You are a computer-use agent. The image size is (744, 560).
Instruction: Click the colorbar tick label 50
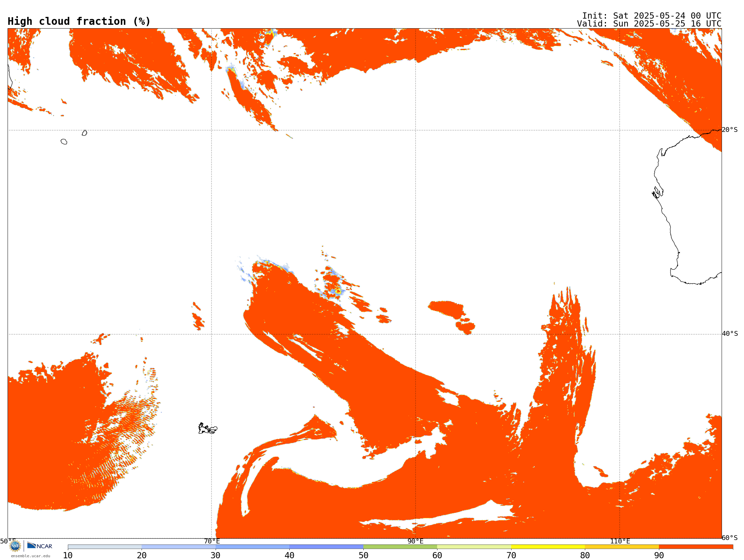click(x=363, y=556)
